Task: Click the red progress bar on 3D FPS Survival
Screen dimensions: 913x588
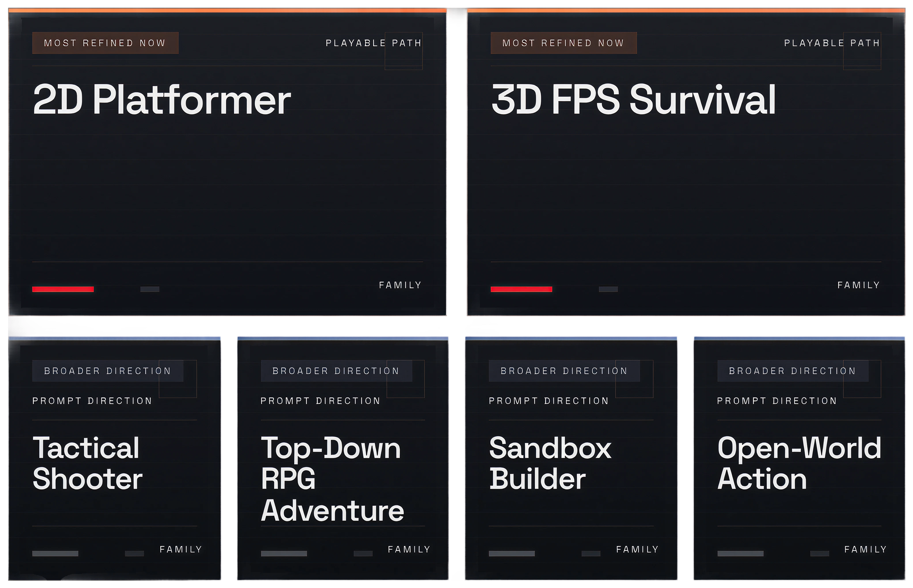Action: (521, 289)
